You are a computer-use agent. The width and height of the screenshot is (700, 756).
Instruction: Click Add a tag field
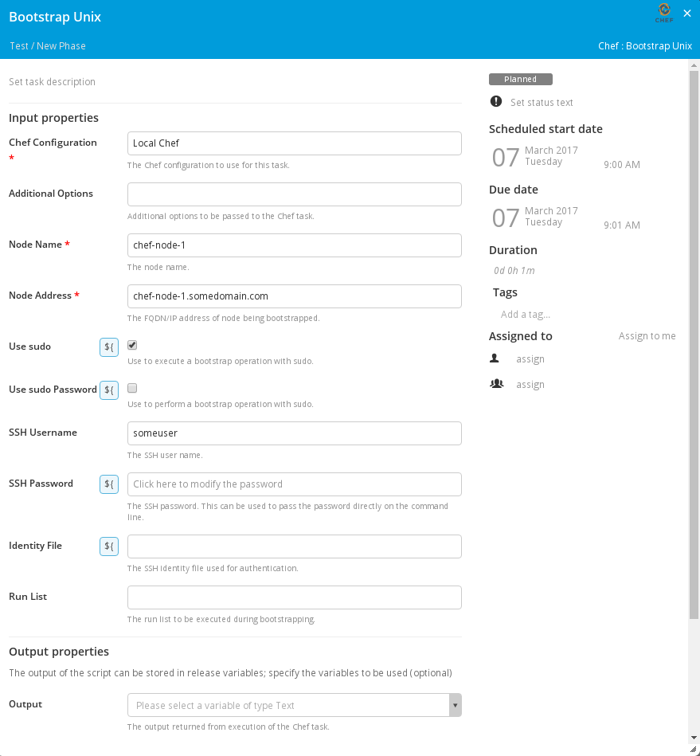526,315
